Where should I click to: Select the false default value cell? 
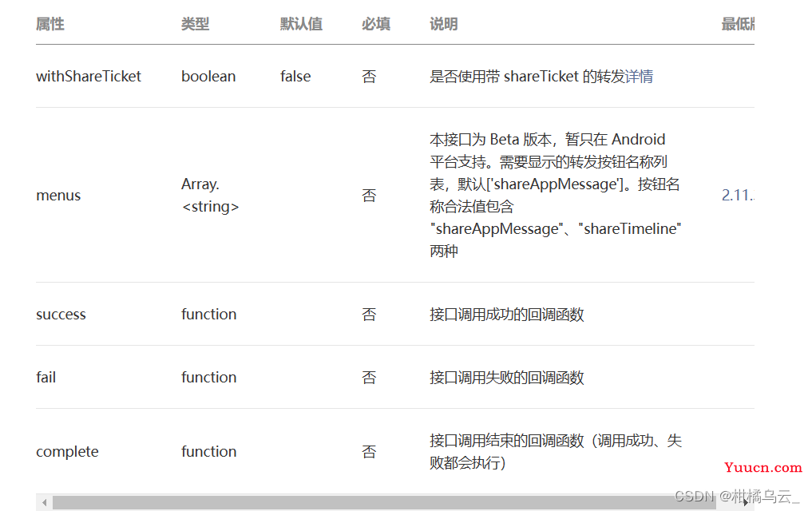(x=295, y=77)
